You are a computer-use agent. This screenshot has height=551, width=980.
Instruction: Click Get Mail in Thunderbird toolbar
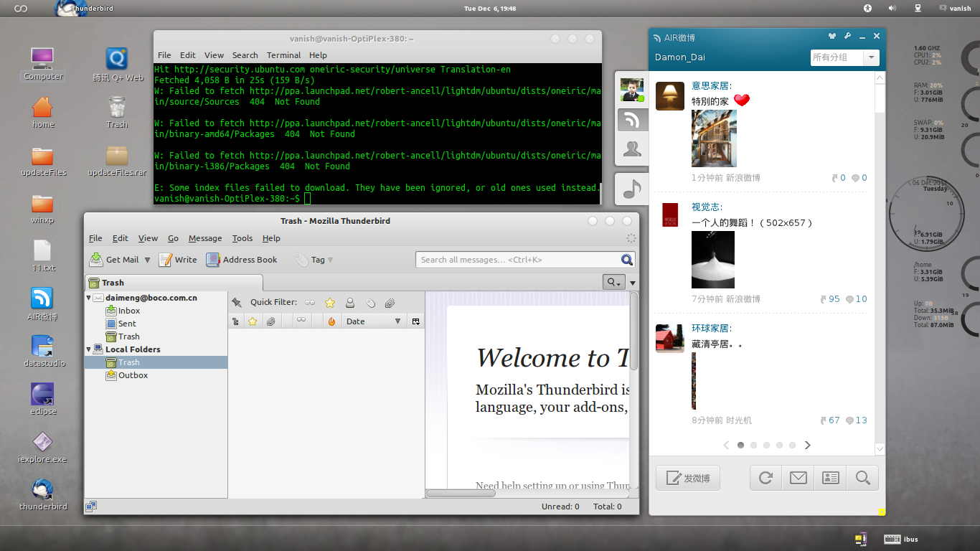[113, 260]
